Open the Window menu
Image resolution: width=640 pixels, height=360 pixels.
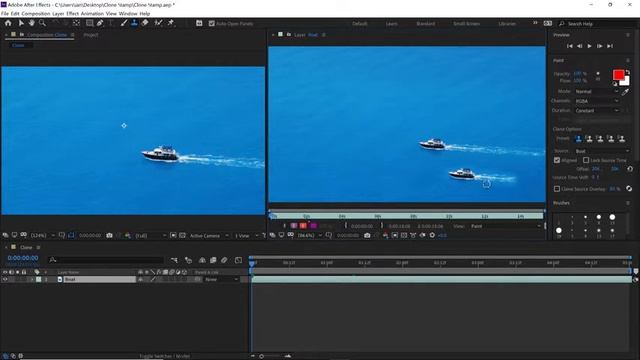[x=128, y=13]
